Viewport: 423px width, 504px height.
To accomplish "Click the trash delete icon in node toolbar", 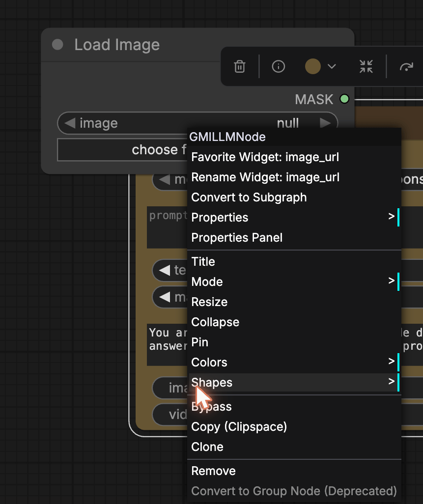I will click(239, 66).
